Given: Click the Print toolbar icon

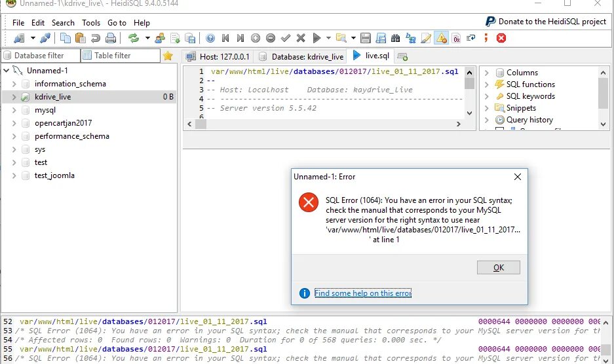Looking at the screenshot, I should click(111, 38).
